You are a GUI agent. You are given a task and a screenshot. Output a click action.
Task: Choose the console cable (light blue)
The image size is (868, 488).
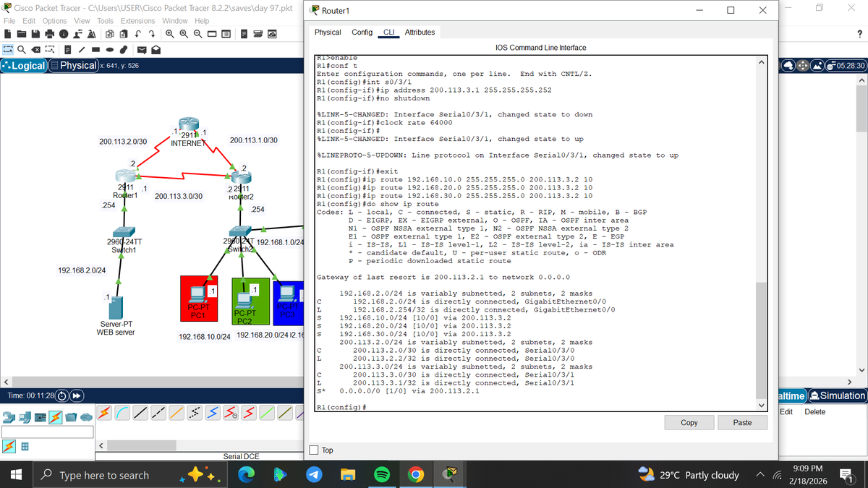(x=122, y=412)
